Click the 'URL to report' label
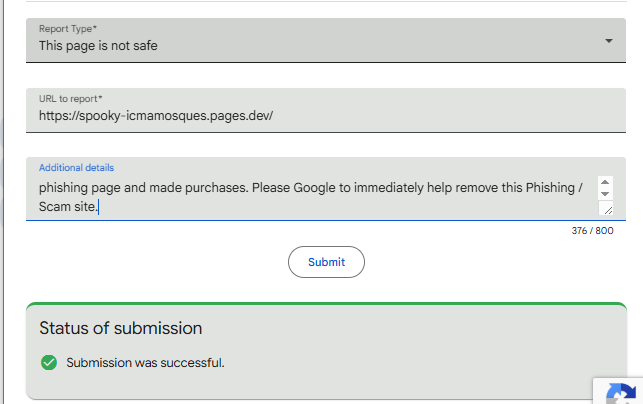 [x=71, y=100]
